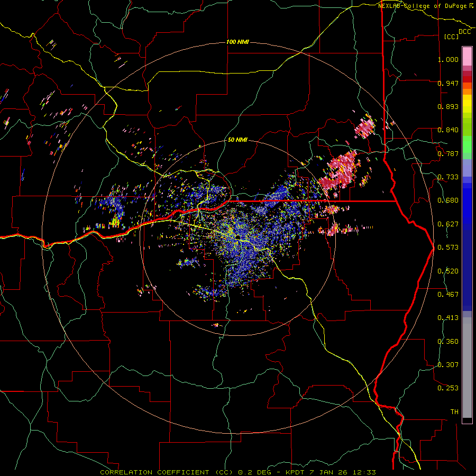Screen dimensions: 476x476
Task: Click the 0.520 legend value
Action: click(448, 271)
